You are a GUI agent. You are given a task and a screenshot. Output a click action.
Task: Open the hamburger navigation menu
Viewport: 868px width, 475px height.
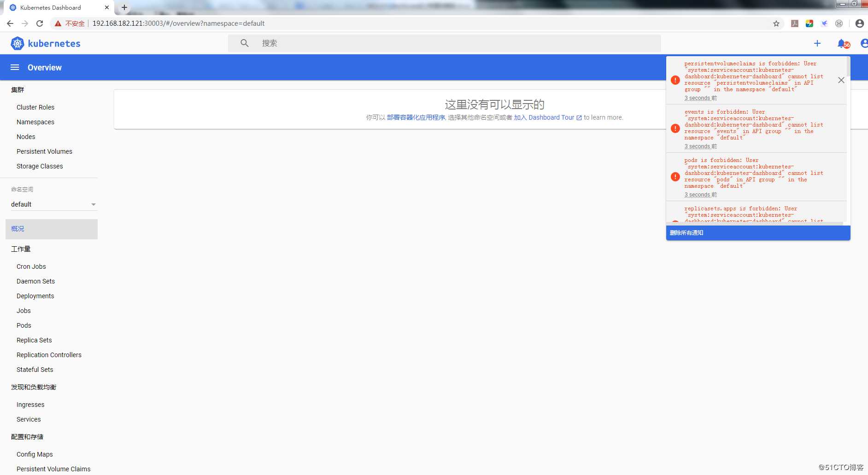point(15,67)
